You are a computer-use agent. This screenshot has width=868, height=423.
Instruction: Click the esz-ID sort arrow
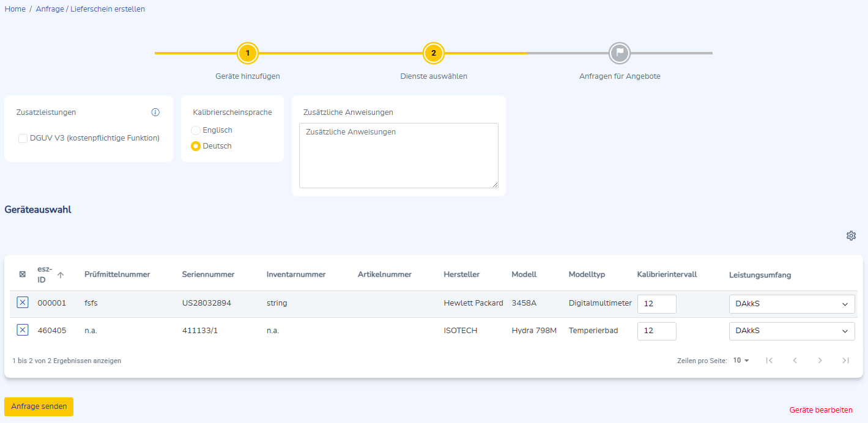(61, 275)
